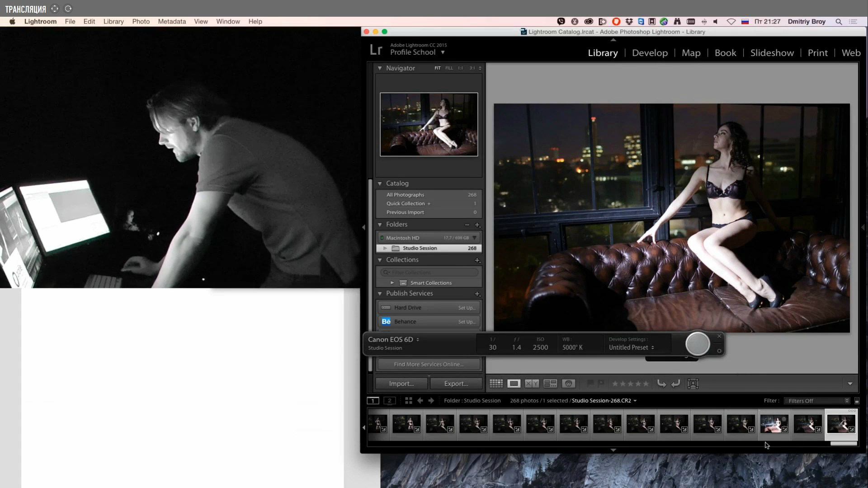The height and width of the screenshot is (488, 868).
Task: Click the Draw Face Region tool
Action: 693,384
